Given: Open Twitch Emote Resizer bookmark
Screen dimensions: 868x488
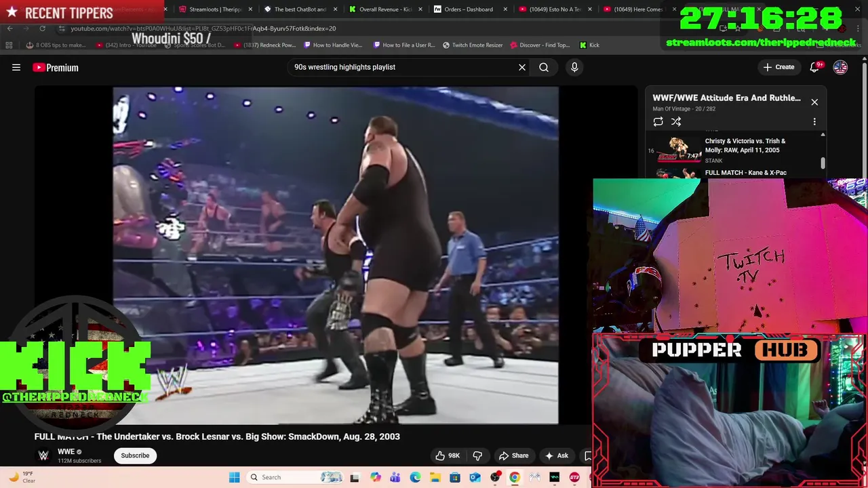Looking at the screenshot, I should pyautogui.click(x=473, y=45).
